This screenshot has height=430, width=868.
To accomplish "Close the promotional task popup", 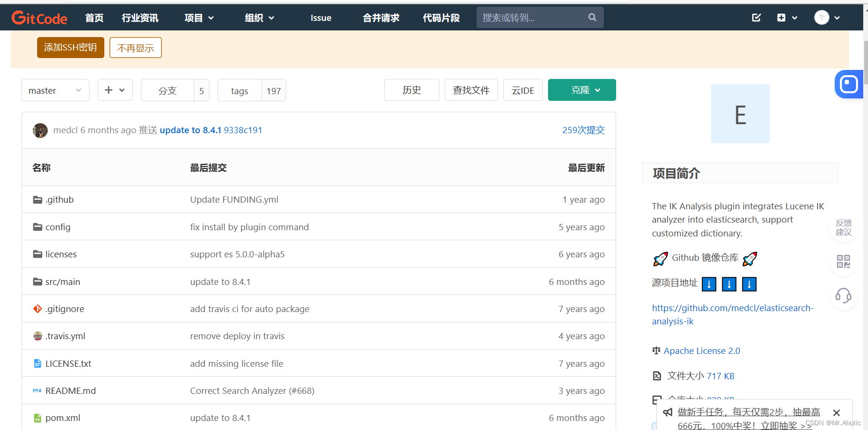I will [x=837, y=413].
